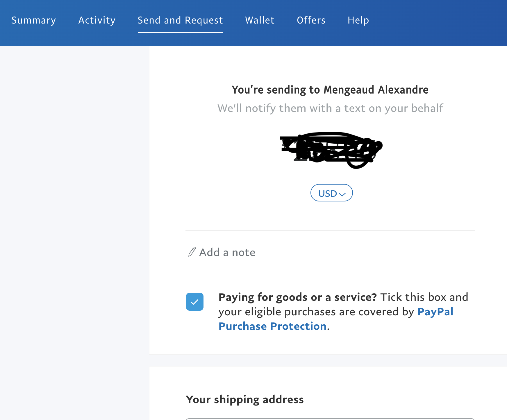
Task: Go to the Activity tab
Action: [x=97, y=20]
